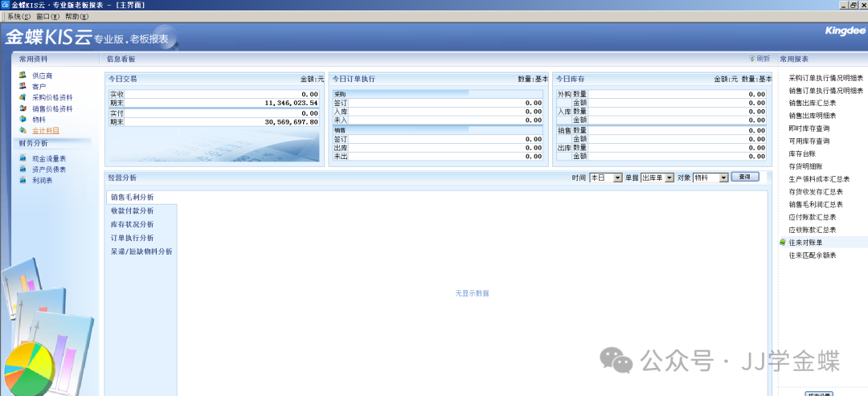868x396 pixels.
Task: Click the 供应商 supplier icon
Action: [x=23, y=75]
